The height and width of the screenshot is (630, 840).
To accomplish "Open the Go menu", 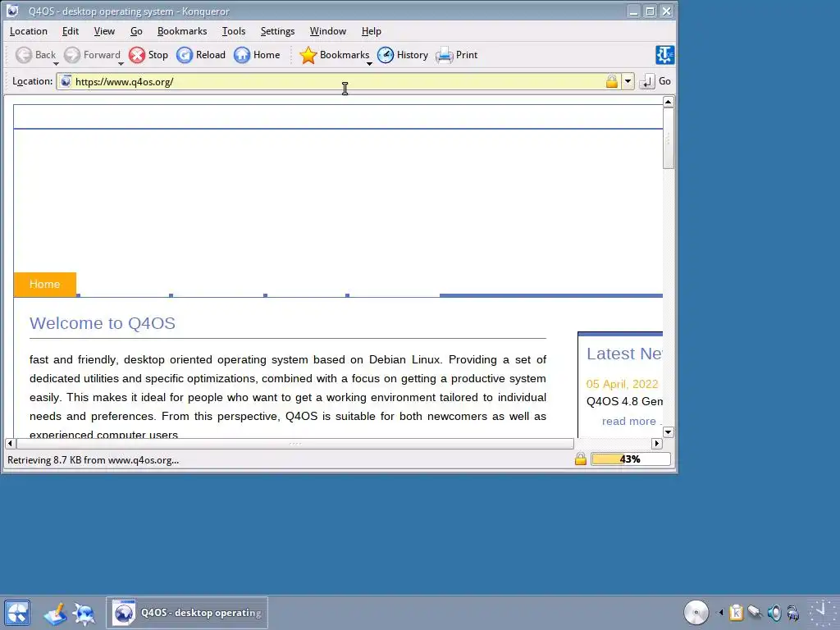I will tap(136, 31).
